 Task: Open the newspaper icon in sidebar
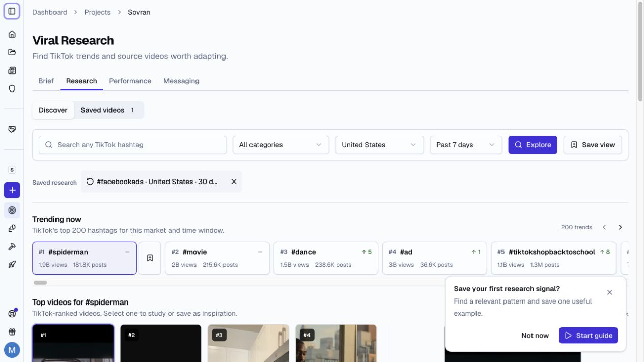pyautogui.click(x=12, y=71)
